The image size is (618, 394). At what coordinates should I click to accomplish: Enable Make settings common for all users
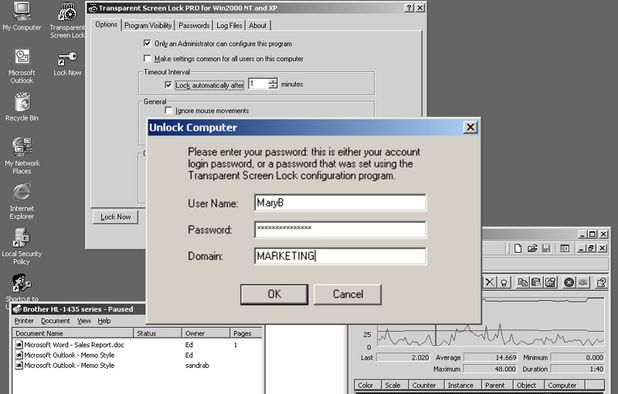[x=147, y=58]
